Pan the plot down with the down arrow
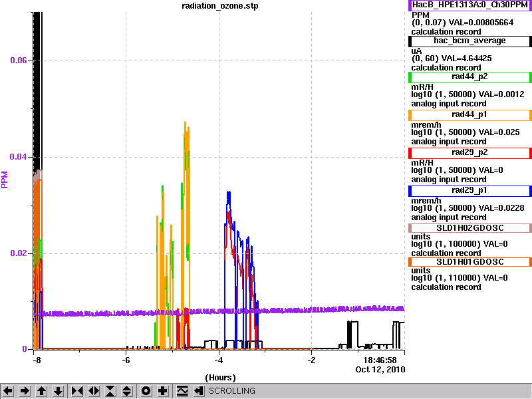 point(59,391)
